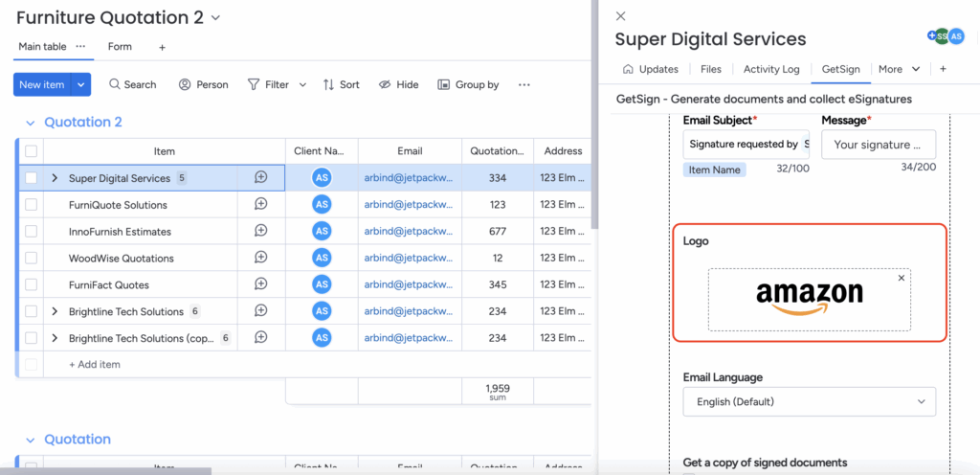Check the FurniQuote Solutions row checkbox
This screenshot has height=475, width=980.
click(x=32, y=204)
